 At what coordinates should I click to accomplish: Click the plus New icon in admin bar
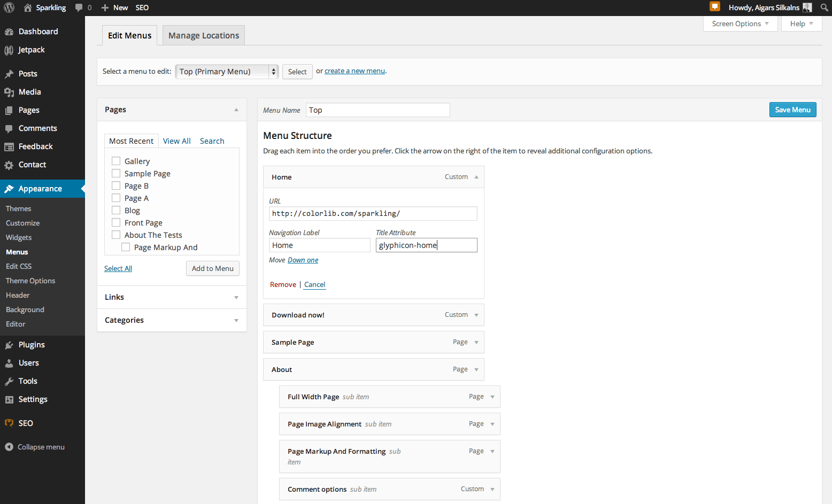click(105, 7)
